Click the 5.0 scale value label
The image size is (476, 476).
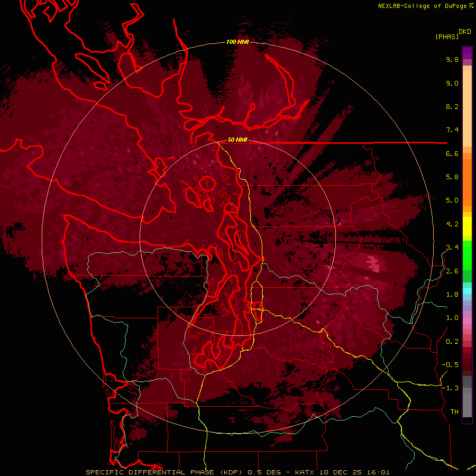[x=452, y=200]
